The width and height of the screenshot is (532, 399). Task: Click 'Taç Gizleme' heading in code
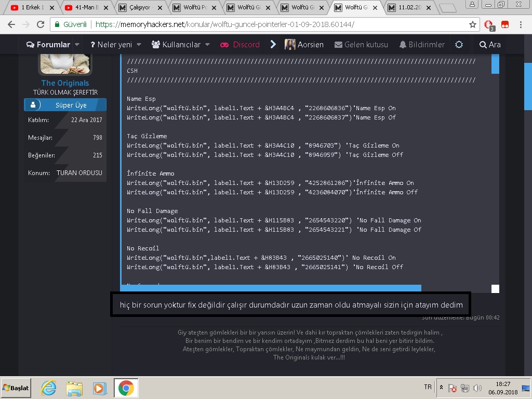(147, 136)
